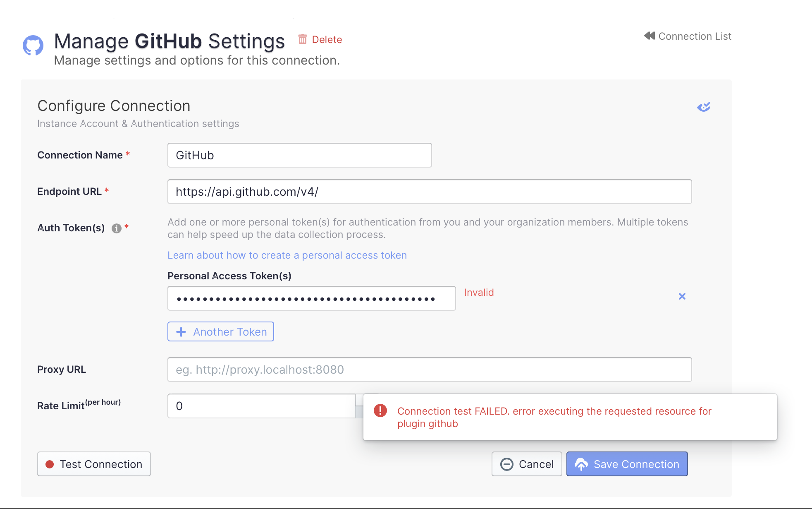Go back to Connection List

695,36
